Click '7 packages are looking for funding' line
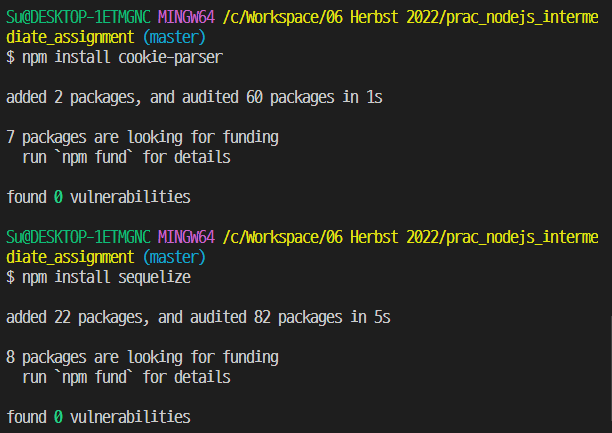Image resolution: width=612 pixels, height=433 pixels. coord(142,137)
